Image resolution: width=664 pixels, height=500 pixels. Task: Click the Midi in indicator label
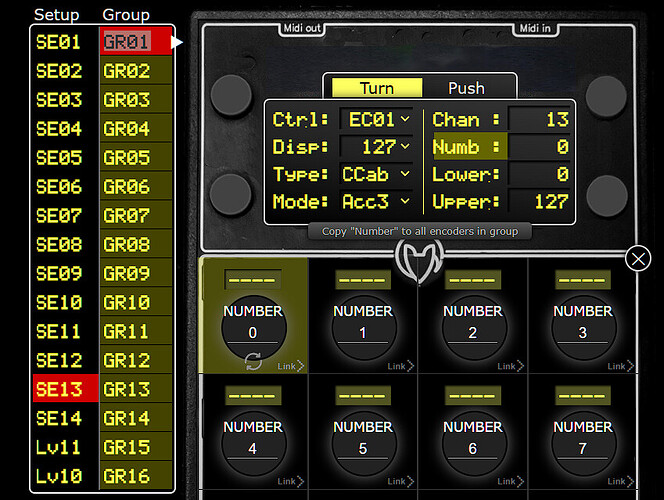click(535, 28)
